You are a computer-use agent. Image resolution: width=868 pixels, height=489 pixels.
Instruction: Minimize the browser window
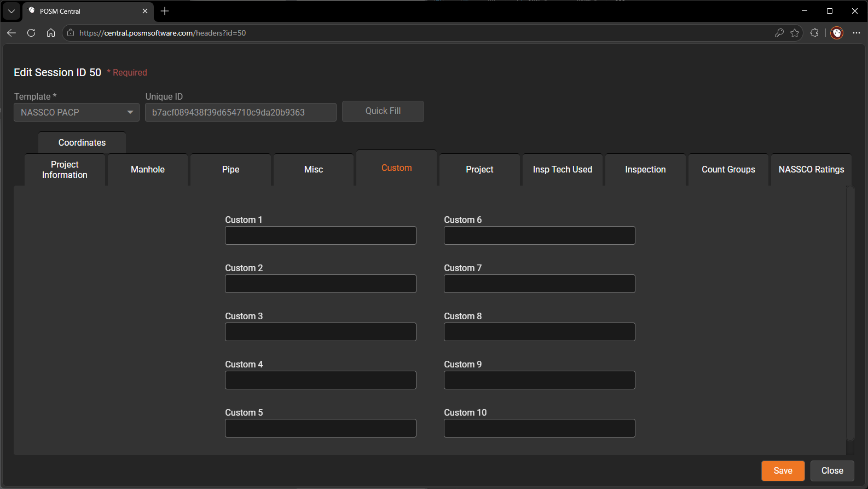[x=805, y=11]
